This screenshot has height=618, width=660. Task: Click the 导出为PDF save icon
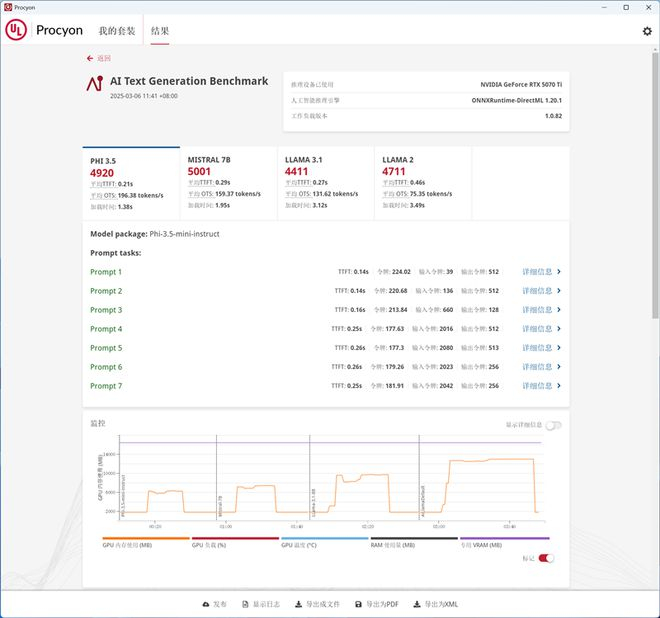click(358, 604)
